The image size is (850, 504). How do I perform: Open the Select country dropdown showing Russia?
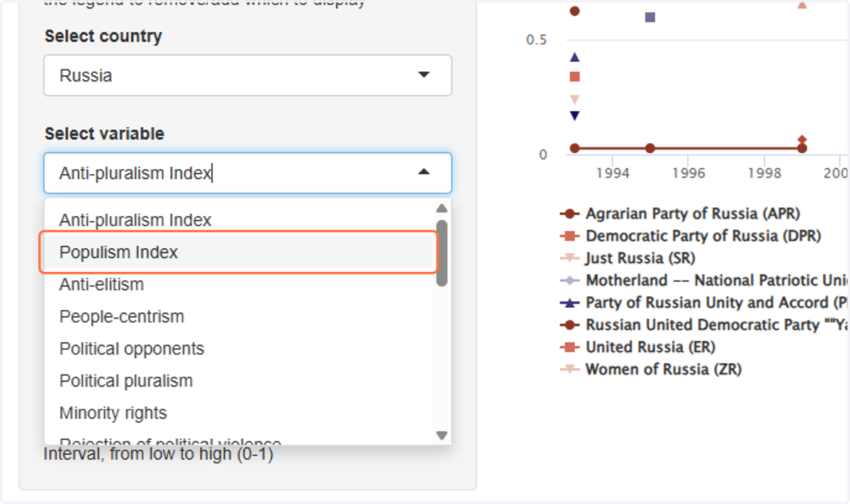click(x=247, y=75)
